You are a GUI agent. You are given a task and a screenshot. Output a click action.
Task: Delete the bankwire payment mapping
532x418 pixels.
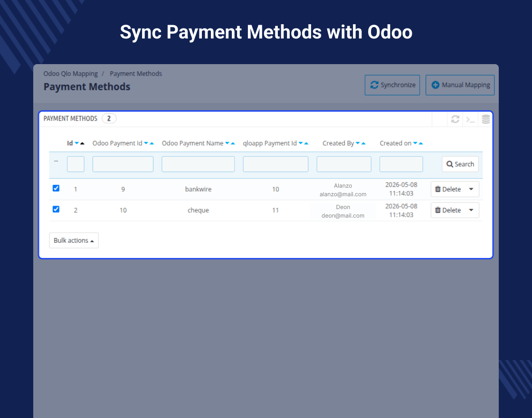[448, 190]
